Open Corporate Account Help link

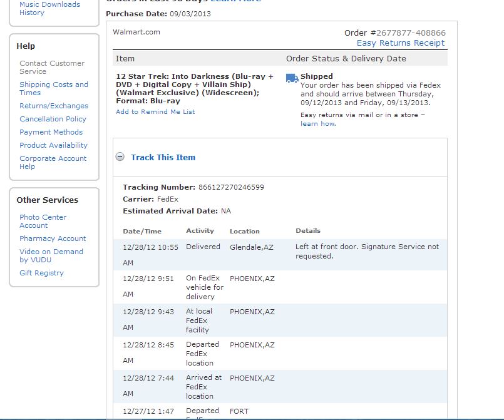click(x=53, y=162)
